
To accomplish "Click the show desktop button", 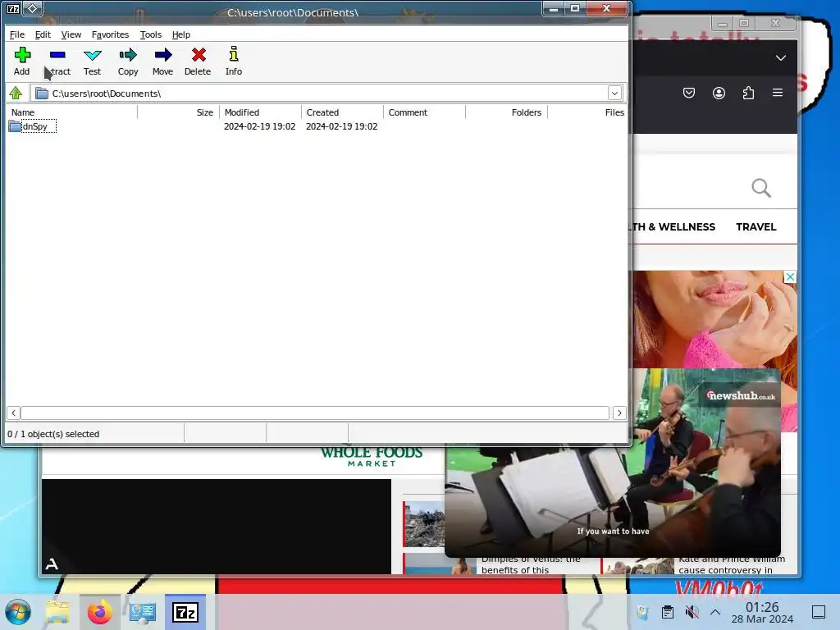I will pyautogui.click(x=819, y=612).
